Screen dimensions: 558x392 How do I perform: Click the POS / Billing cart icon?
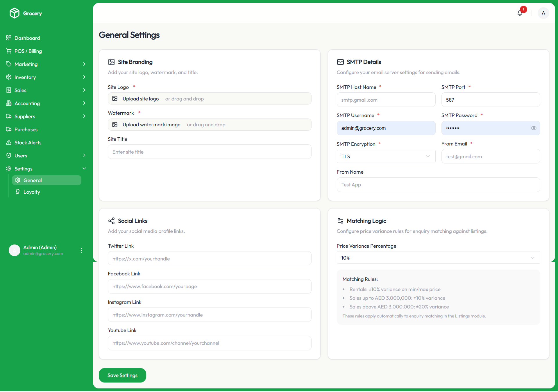click(x=9, y=51)
